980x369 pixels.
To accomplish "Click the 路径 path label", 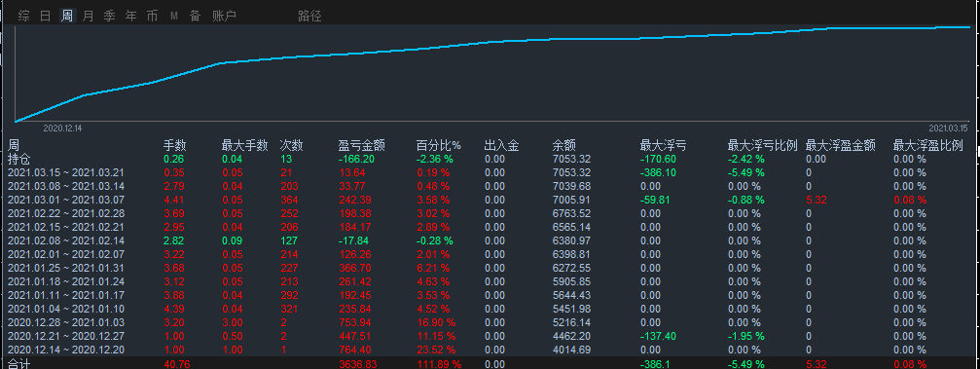I will pyautogui.click(x=309, y=17).
